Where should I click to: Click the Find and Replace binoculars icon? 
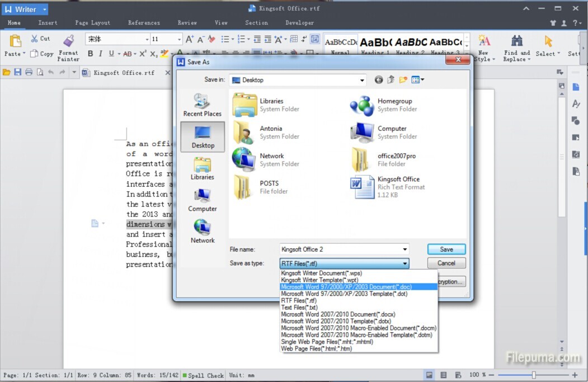(x=516, y=41)
